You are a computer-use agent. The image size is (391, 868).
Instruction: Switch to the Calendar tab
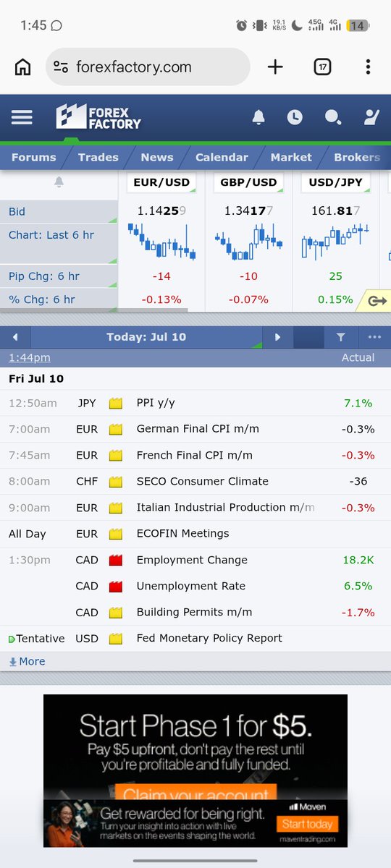[x=222, y=157]
